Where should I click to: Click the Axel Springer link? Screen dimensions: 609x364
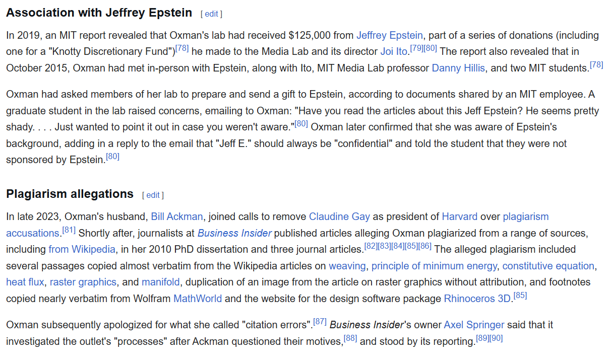473,325
